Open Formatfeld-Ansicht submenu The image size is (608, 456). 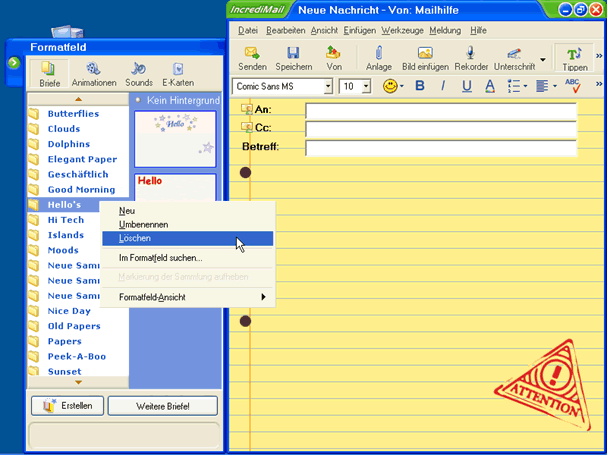(x=188, y=297)
